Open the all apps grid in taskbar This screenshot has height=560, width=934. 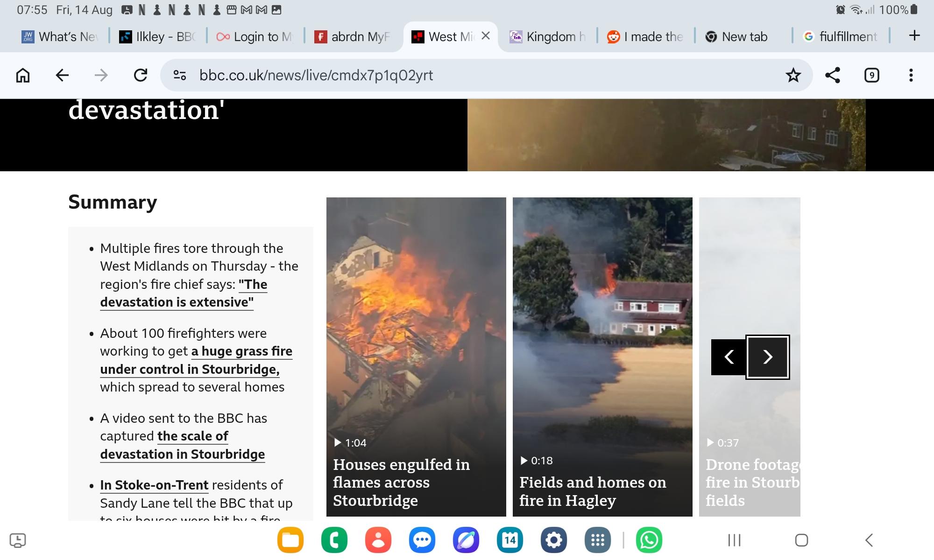click(597, 540)
